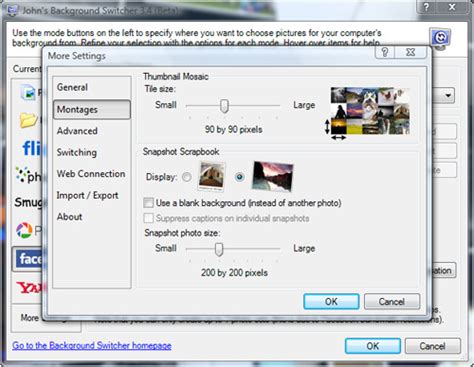Screen dimensions: 474x367
Task: Cancel the More Settings dialog
Action: tap(392, 302)
